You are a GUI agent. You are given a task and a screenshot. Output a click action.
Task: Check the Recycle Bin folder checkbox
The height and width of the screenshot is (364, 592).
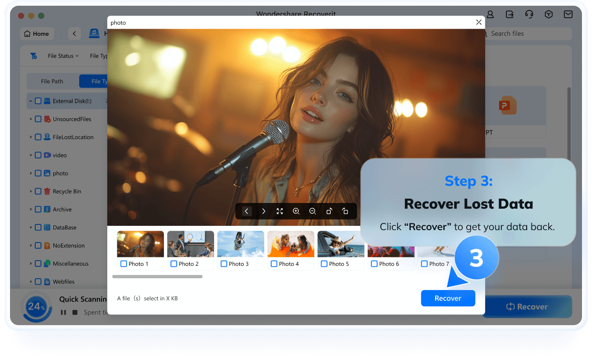click(38, 192)
